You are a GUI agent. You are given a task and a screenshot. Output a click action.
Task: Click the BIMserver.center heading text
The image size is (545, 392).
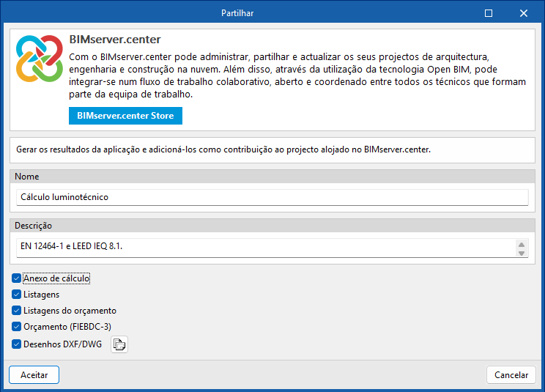115,39
